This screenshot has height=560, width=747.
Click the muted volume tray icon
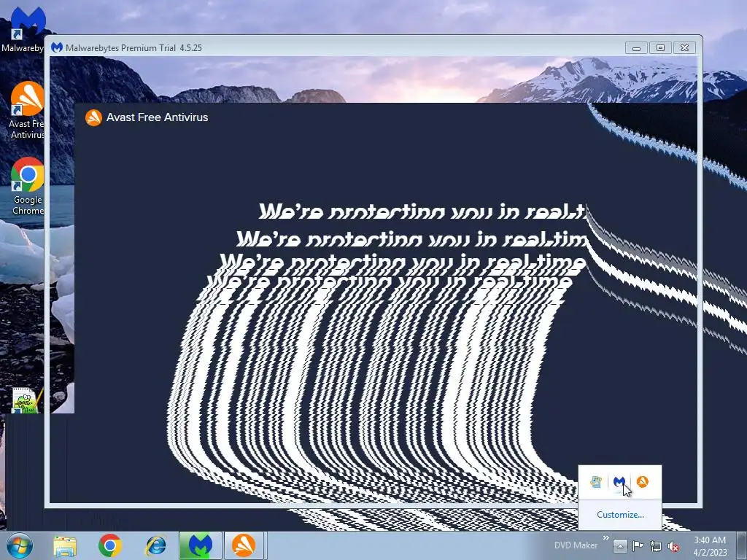point(673,546)
